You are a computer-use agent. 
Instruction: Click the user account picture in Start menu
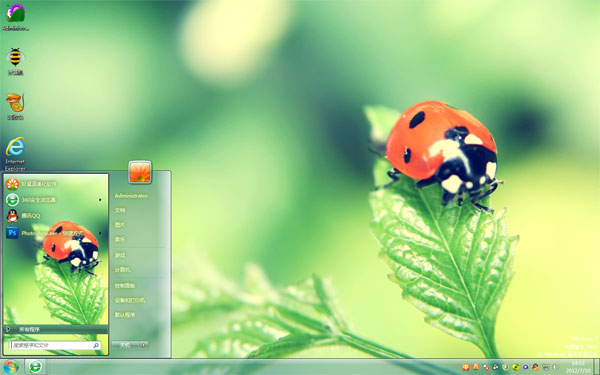click(140, 172)
